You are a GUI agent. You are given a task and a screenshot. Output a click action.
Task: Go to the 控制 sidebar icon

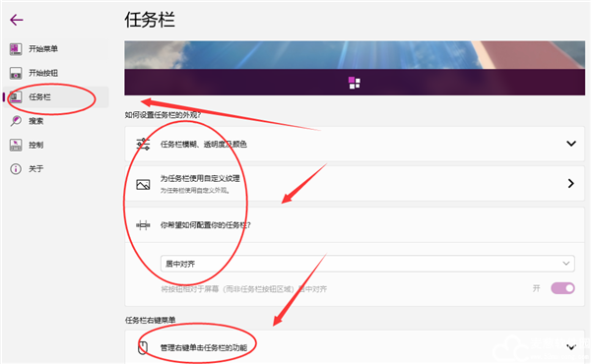pos(16,145)
